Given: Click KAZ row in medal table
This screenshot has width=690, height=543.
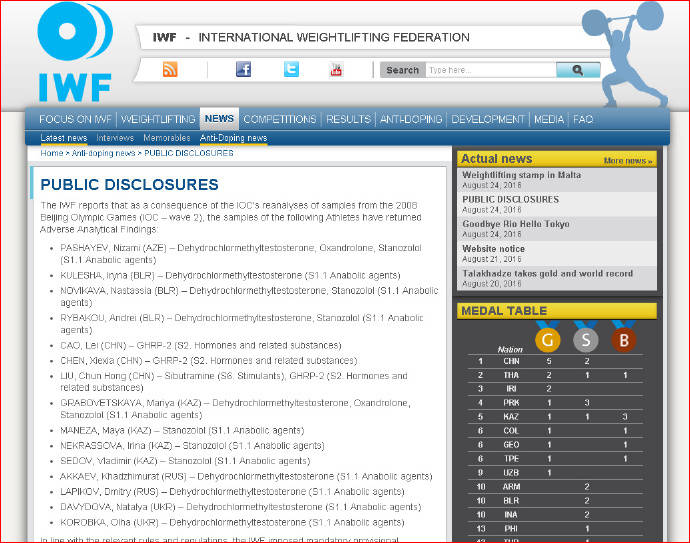Looking at the screenshot, I should (555, 416).
